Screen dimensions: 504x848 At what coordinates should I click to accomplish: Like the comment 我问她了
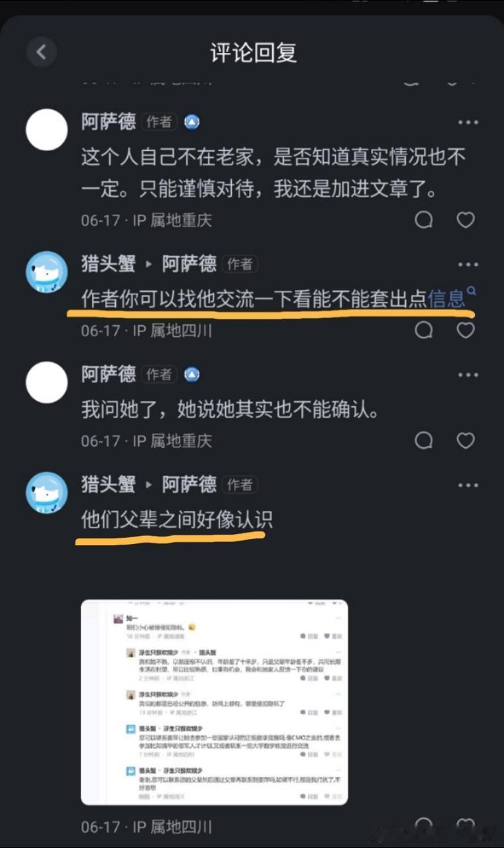[x=466, y=441]
